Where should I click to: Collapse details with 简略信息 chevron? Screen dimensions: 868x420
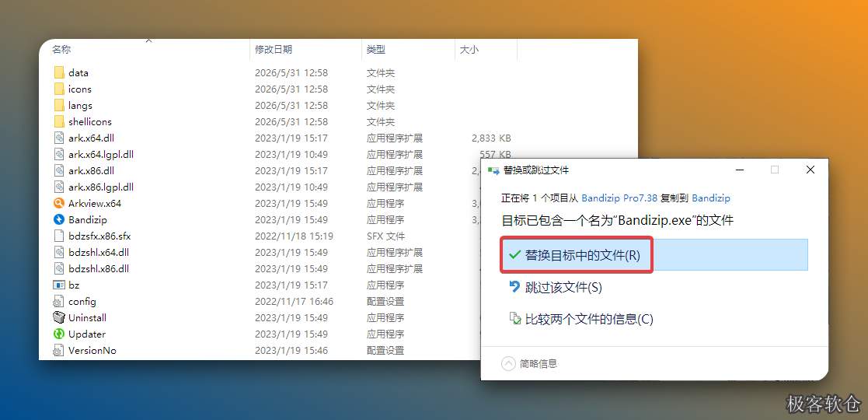[508, 364]
